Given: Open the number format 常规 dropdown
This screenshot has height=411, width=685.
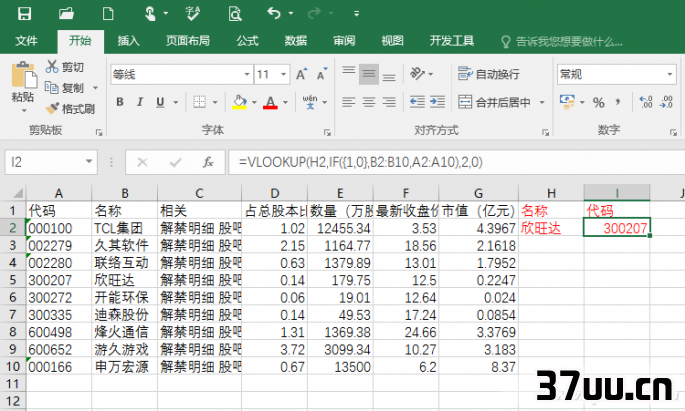Looking at the screenshot, I should point(669,74).
